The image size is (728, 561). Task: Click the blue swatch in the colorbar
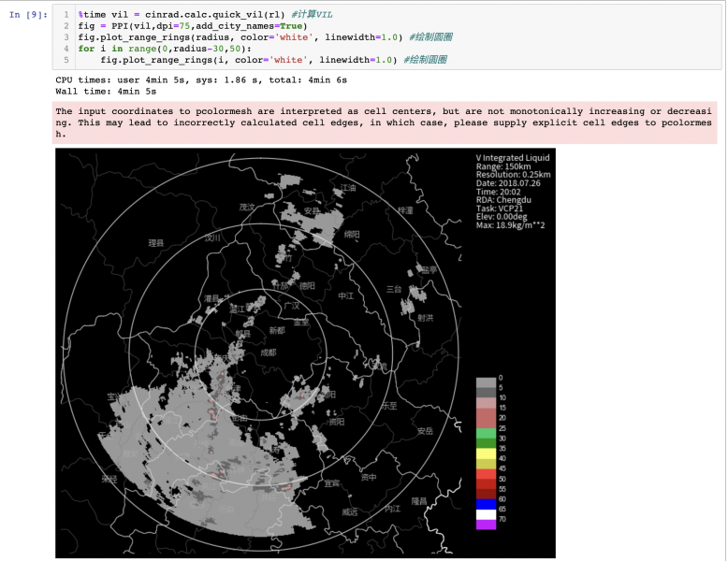[485, 502]
